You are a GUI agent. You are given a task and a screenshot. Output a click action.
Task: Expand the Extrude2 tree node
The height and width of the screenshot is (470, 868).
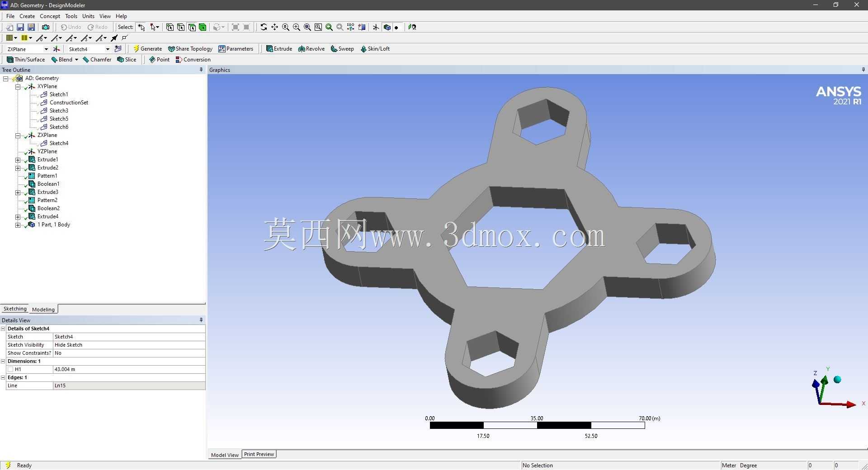18,168
